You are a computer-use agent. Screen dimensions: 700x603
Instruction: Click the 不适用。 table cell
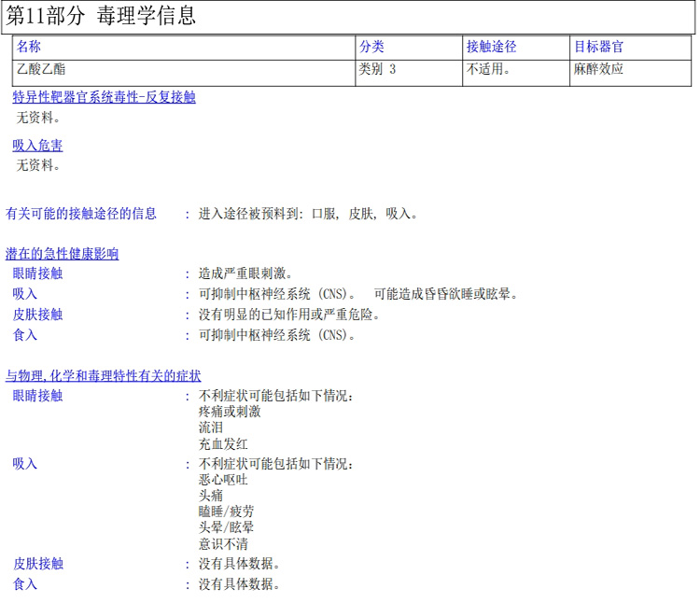488,69
